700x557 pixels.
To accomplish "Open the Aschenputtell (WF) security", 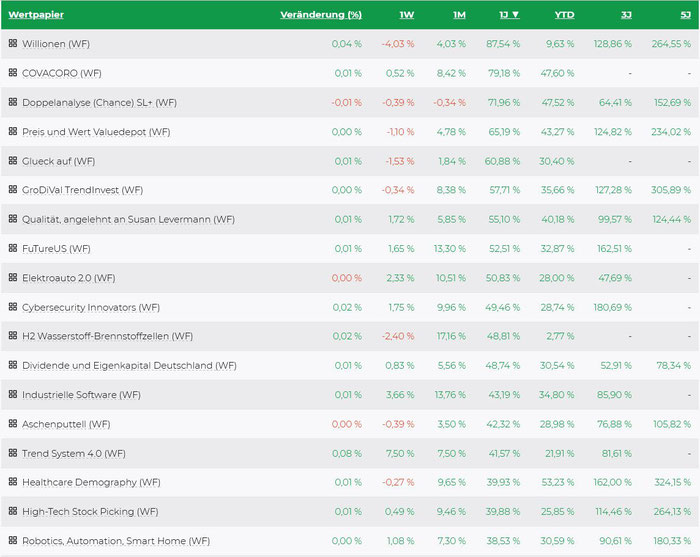I will tap(66, 424).
